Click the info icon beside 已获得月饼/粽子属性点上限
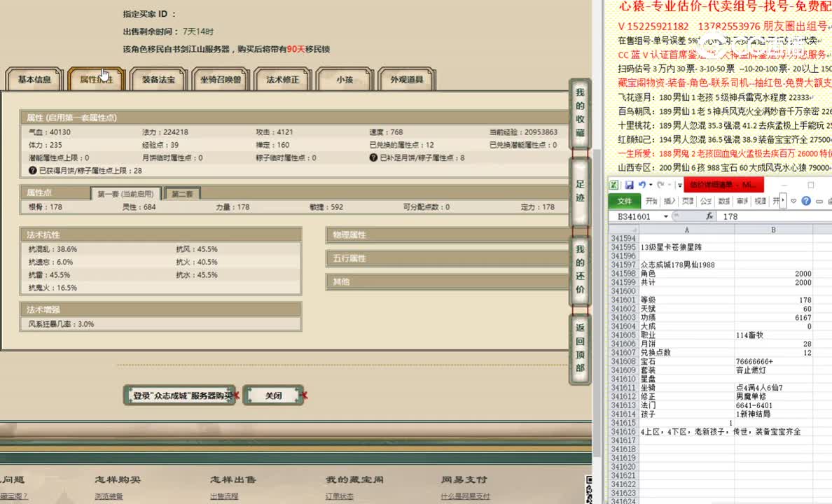This screenshot has width=832, height=504. coord(32,171)
